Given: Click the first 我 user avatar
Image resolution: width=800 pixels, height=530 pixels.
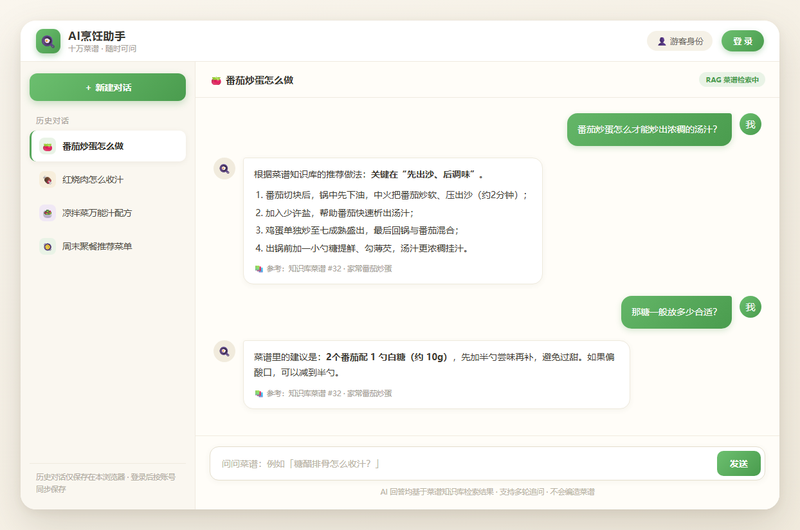Looking at the screenshot, I should [751, 124].
